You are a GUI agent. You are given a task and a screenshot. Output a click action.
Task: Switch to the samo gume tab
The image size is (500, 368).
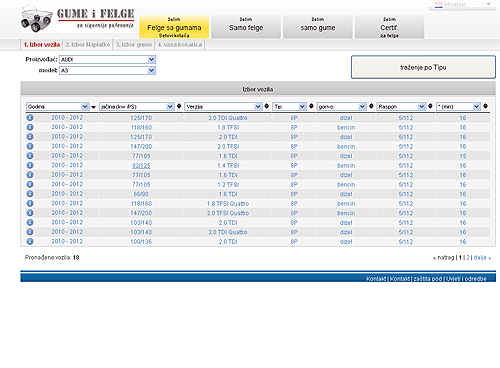[318, 27]
